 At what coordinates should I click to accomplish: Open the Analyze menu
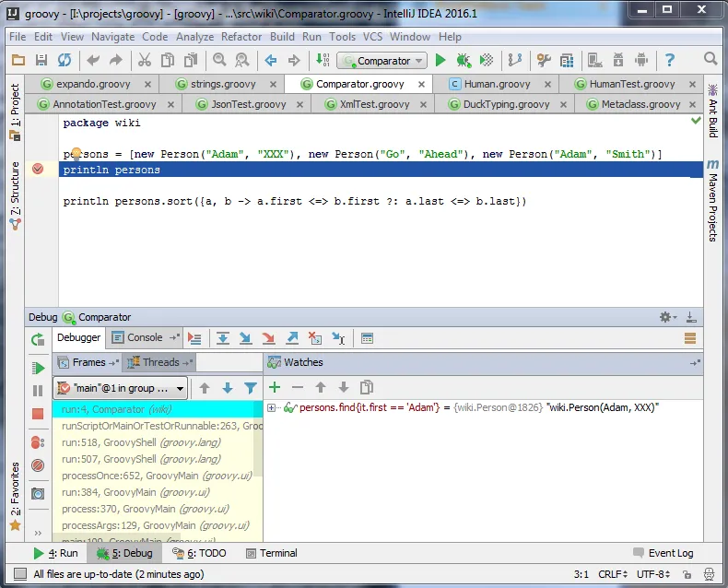pyautogui.click(x=194, y=37)
